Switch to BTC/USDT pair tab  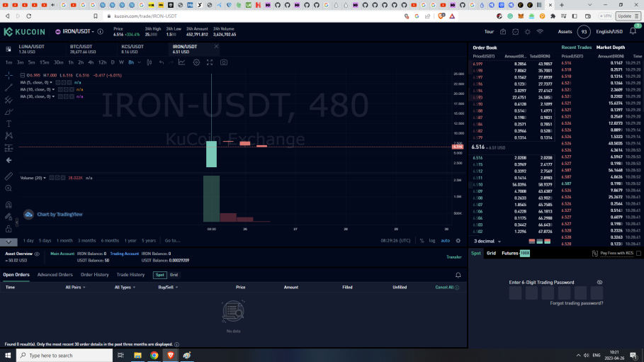pyautogui.click(x=91, y=50)
